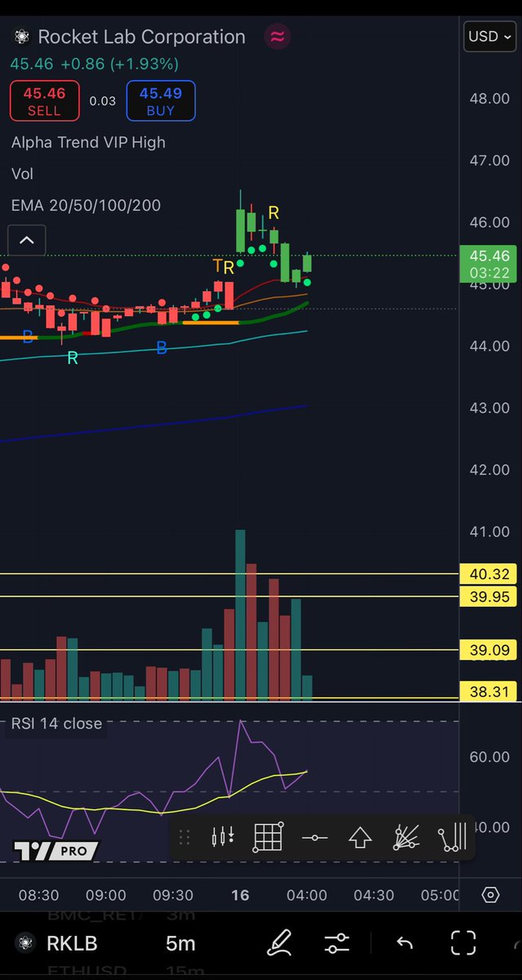Tap the pink market status badge
The width and height of the screenshot is (522, 980).
coord(279,37)
